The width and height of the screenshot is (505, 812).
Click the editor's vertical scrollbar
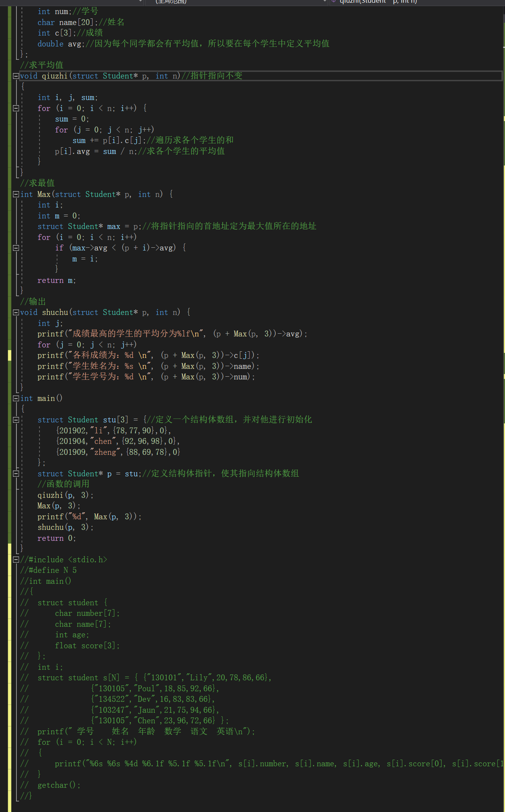tap(503, 274)
